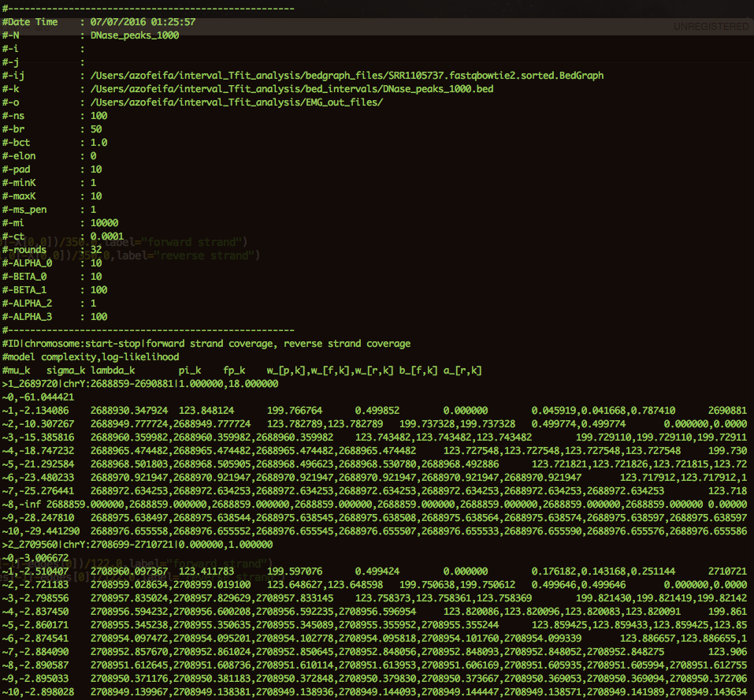Click the >1_2689720|chrY:2688859-2690881 record header
This screenshot has height=700, width=754.
[x=140, y=384]
